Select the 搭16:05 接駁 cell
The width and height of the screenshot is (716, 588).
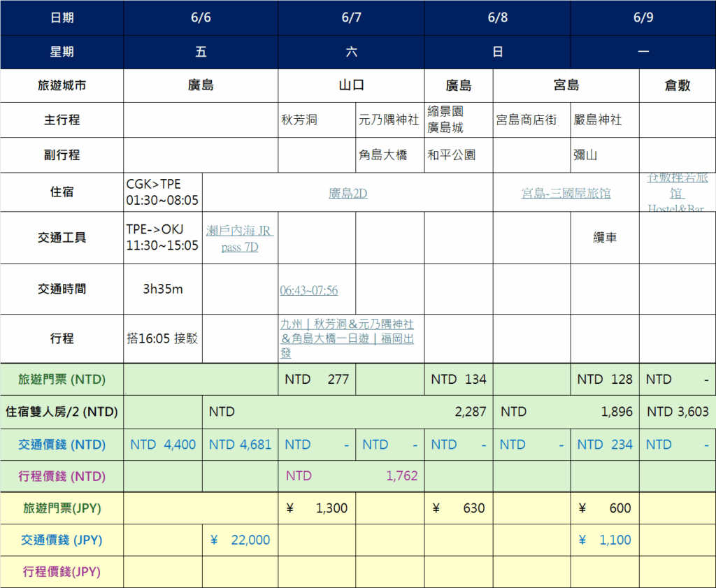click(162, 338)
